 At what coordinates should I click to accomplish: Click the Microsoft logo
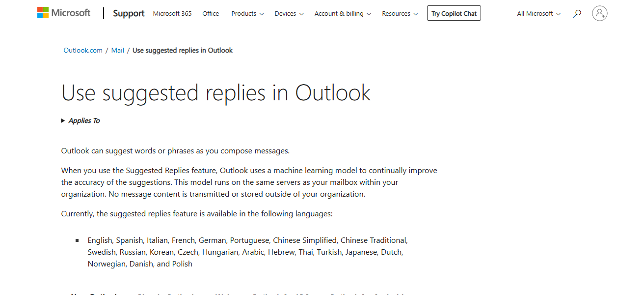63,13
